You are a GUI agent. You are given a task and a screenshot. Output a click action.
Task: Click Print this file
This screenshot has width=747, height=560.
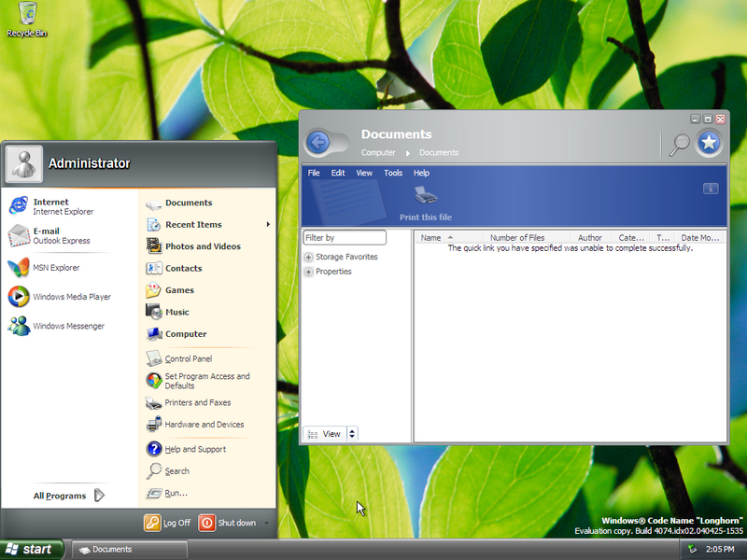pos(426,203)
